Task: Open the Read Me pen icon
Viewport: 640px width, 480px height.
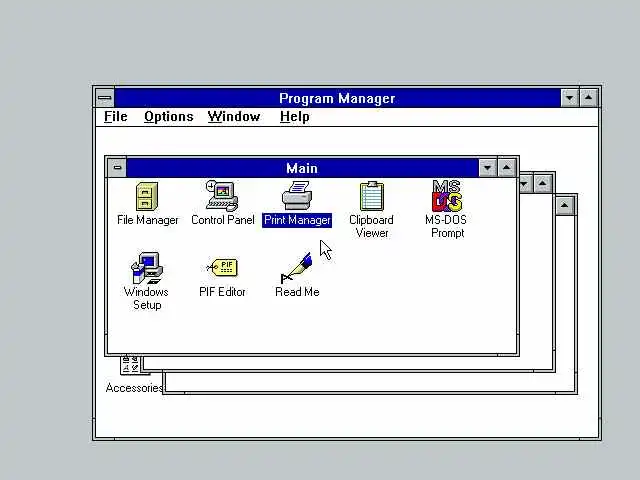Action: pyautogui.click(x=297, y=268)
